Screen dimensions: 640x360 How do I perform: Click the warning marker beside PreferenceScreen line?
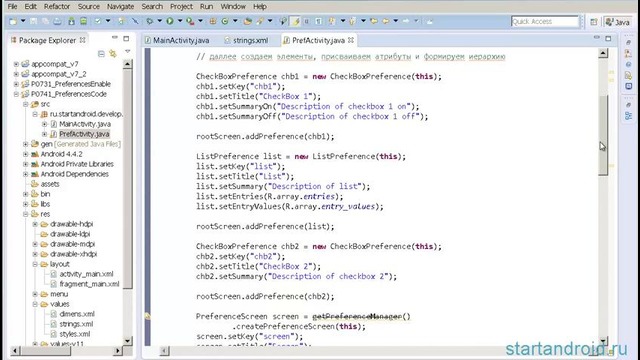pos(147,316)
